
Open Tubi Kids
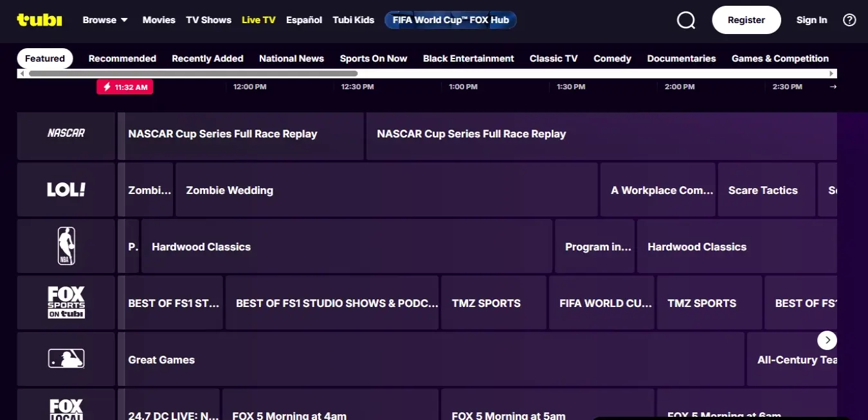[353, 20]
